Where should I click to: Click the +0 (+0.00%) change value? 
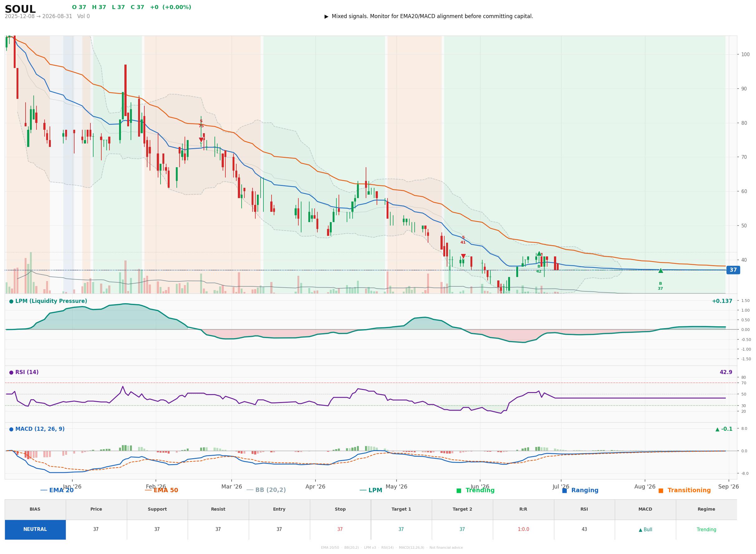[171, 7]
